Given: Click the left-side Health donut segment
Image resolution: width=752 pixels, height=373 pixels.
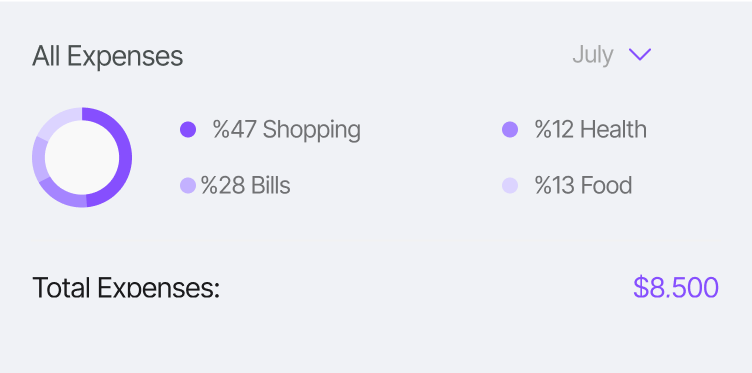Looking at the screenshot, I should (39, 159).
